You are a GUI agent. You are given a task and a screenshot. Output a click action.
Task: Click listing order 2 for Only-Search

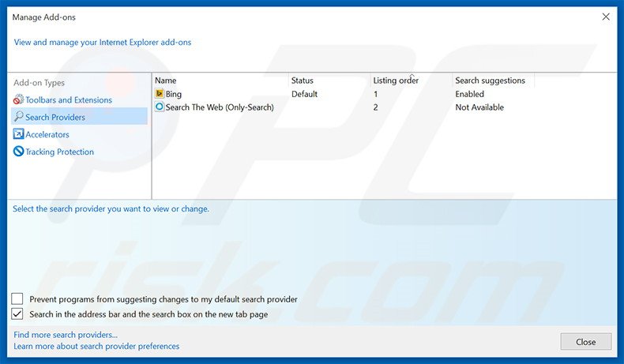pos(376,107)
